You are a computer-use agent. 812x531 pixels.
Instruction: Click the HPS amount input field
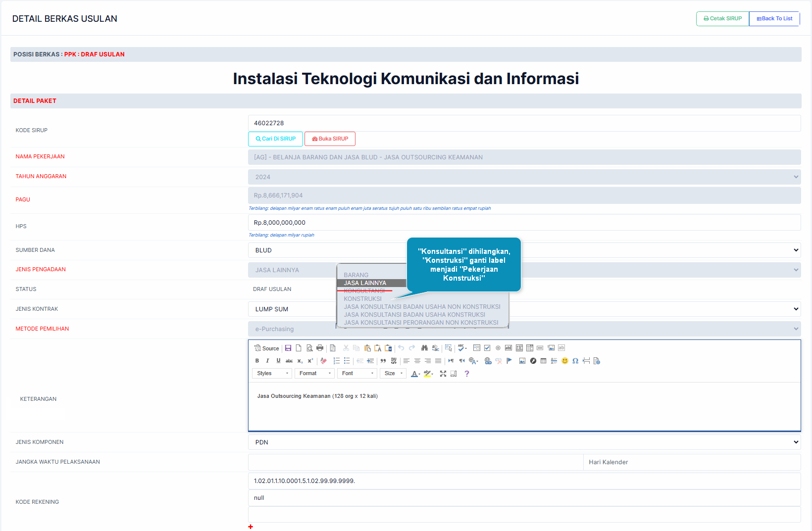(524, 223)
